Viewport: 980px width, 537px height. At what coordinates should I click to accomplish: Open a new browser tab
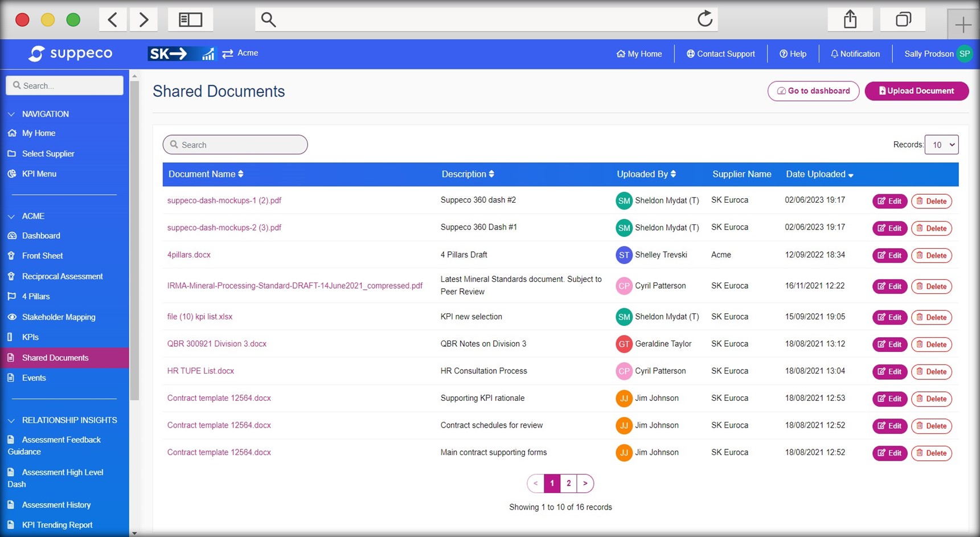point(963,24)
